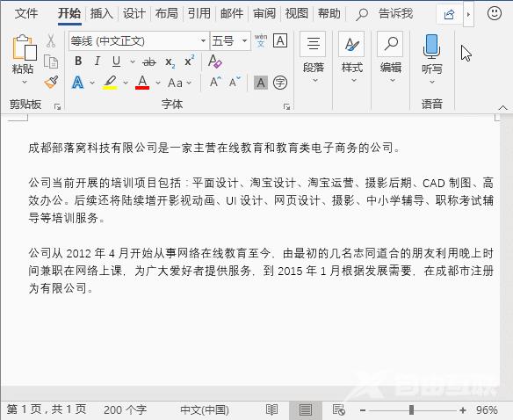Screen dimensions: 513x420
Task: Apply red font color
Action: [x=142, y=83]
